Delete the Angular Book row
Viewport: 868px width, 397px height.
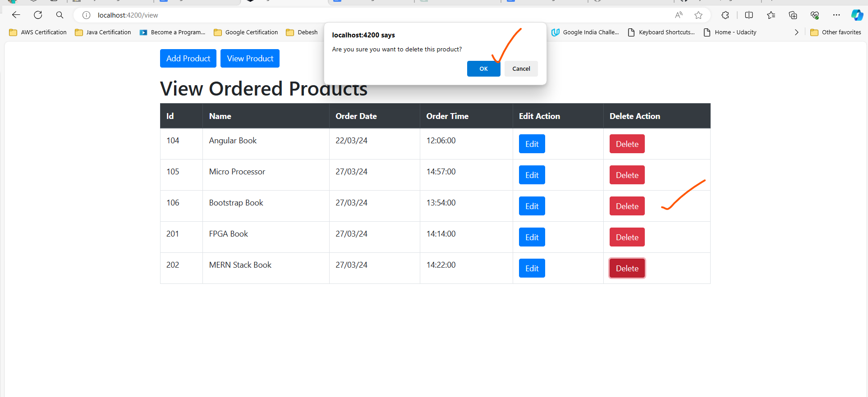pyautogui.click(x=627, y=144)
